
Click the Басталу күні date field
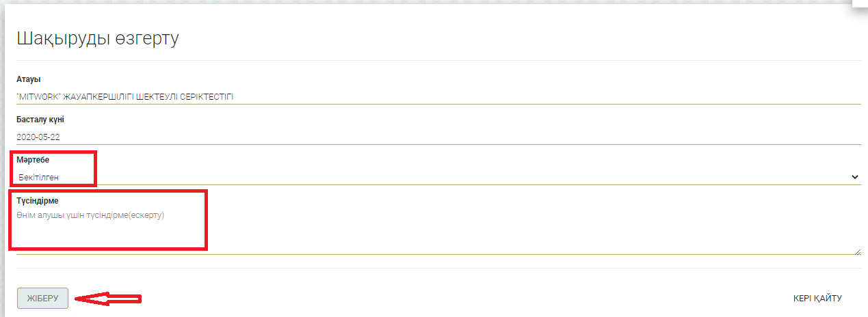(438, 137)
